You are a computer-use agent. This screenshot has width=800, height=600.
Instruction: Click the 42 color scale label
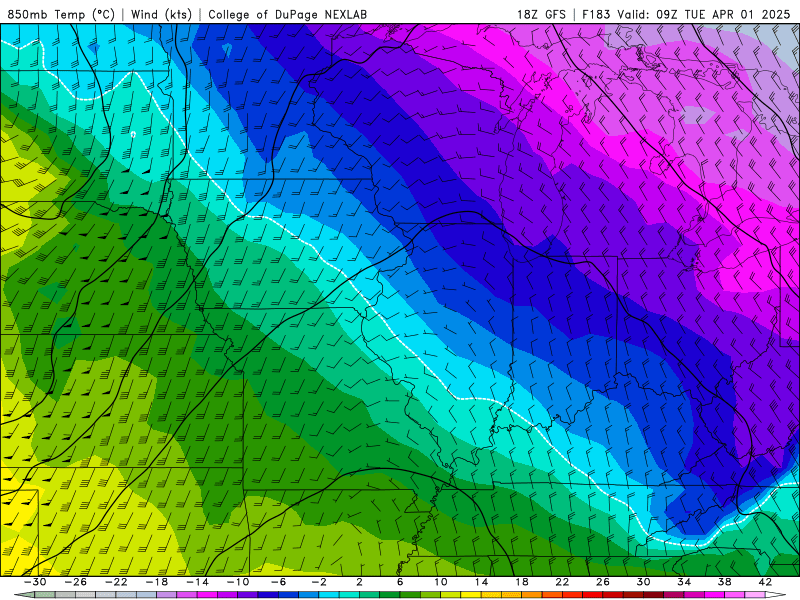click(765, 582)
